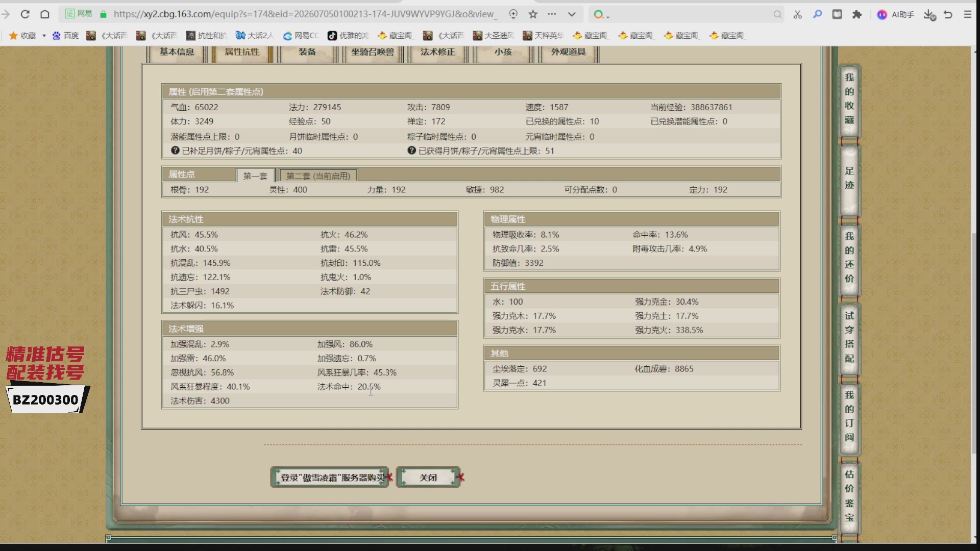Open the 外观道具 tab
The width and height of the screenshot is (980, 551).
tap(568, 52)
